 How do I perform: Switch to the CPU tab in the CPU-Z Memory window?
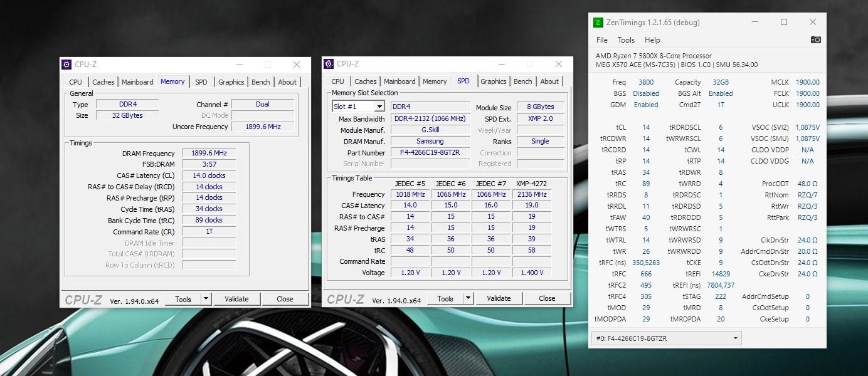click(75, 82)
